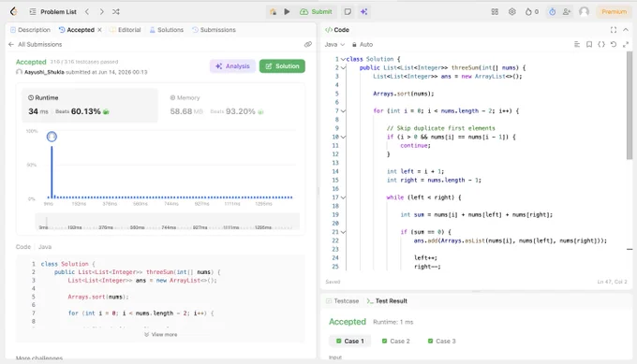Screen dimensions: 637x364
Task: Click the LeetCode logo icon
Action: point(14,11)
